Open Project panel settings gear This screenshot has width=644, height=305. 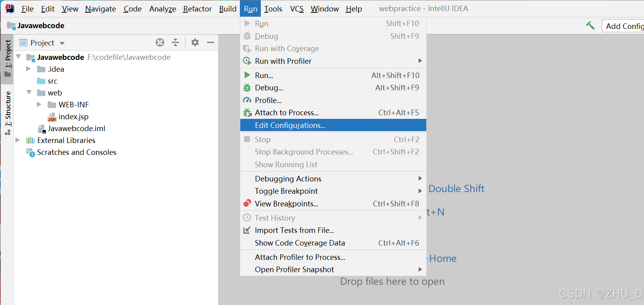[195, 42]
